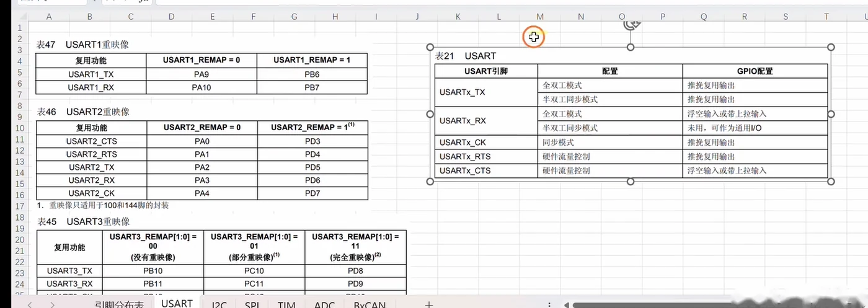Screen dimensions: 868x308
Task: Click the PA9 cell
Action: 201,74
